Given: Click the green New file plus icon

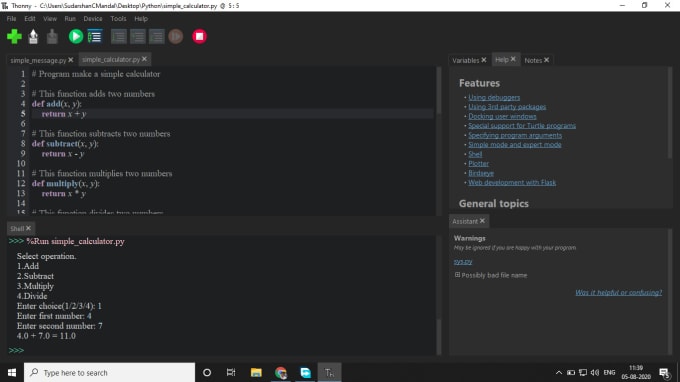Looking at the screenshot, I should coord(14,36).
